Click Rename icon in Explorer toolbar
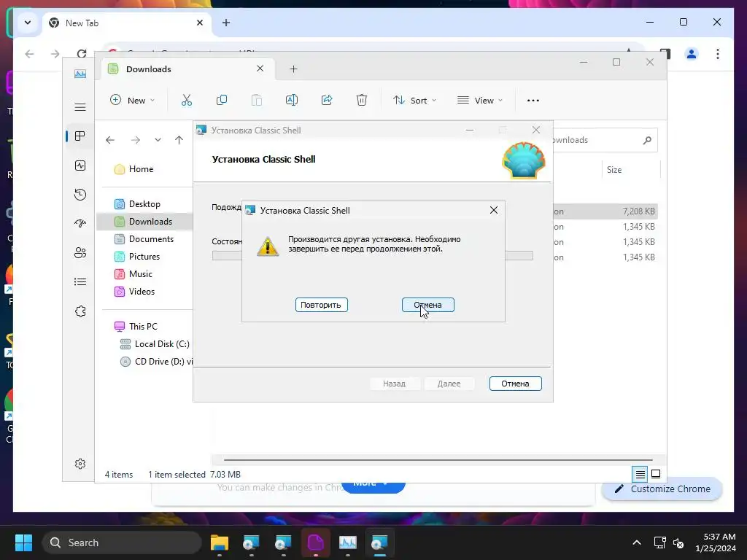Image resolution: width=747 pixels, height=560 pixels. (x=292, y=100)
